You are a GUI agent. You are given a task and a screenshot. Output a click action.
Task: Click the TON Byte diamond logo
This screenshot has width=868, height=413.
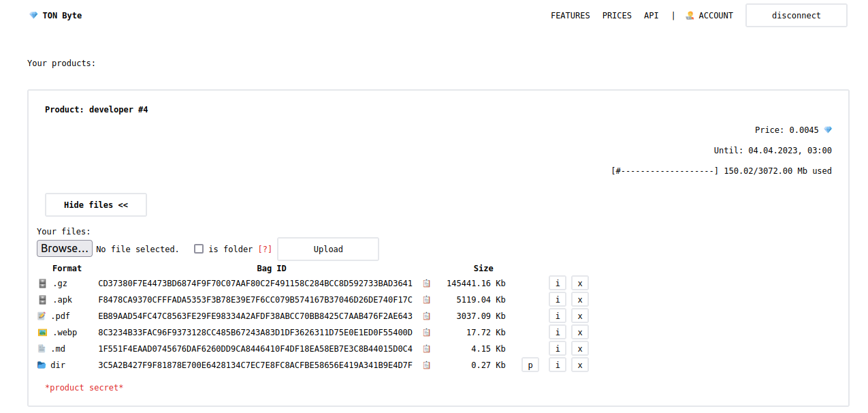pos(33,16)
